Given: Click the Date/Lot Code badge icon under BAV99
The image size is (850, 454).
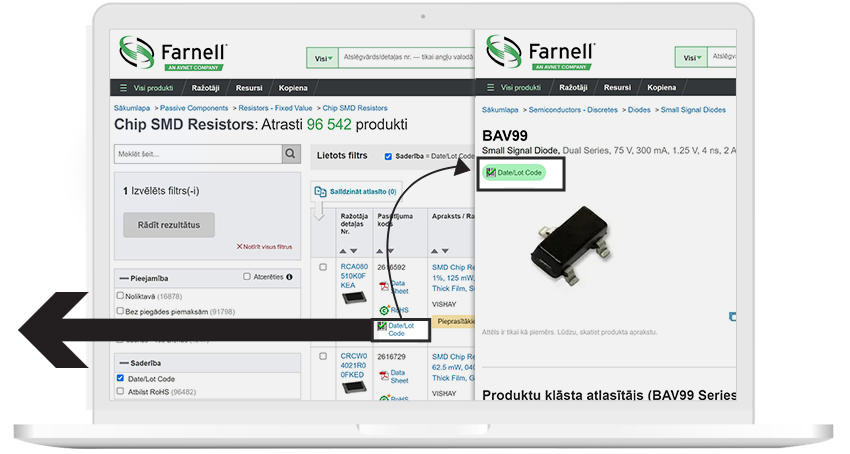Looking at the screenshot, I should (x=491, y=172).
